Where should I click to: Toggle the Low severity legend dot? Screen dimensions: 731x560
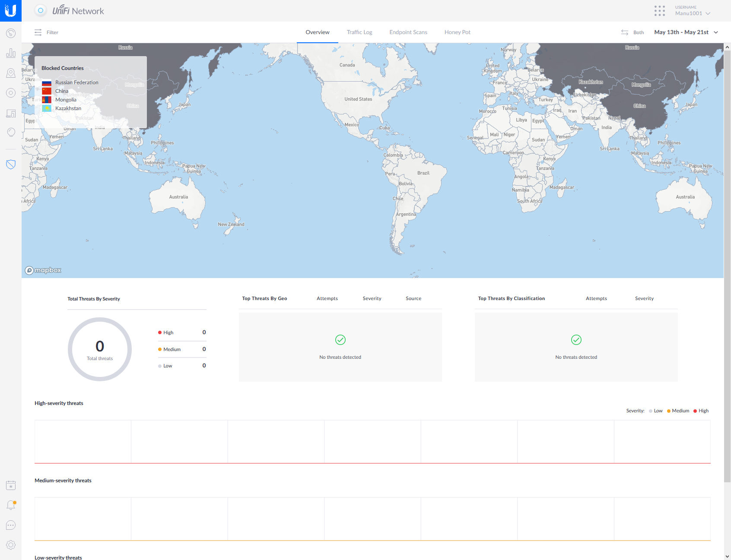651,411
